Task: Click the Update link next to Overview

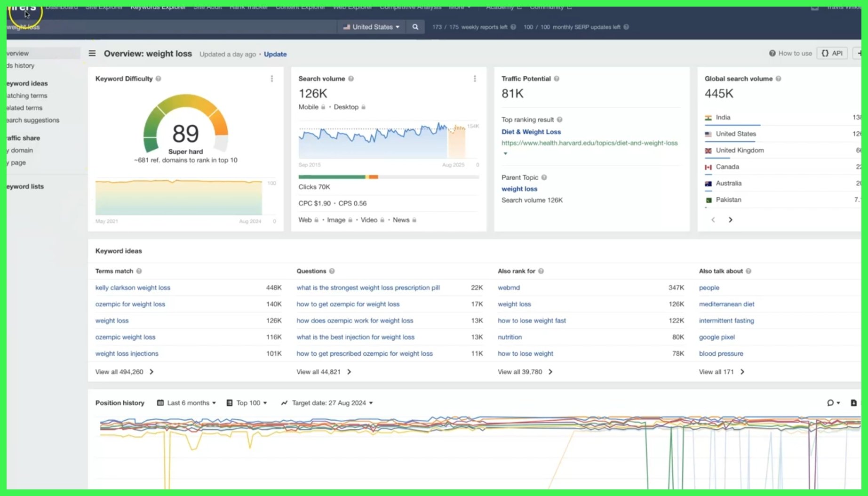Action: coord(275,54)
